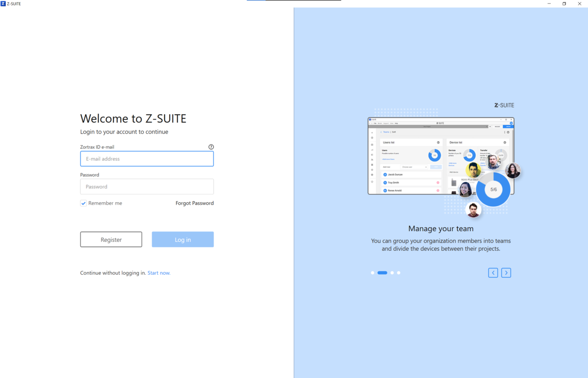Focus the Password input field
The image size is (588, 378).
[147, 187]
